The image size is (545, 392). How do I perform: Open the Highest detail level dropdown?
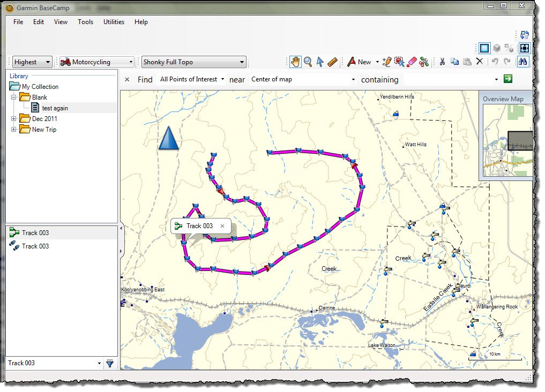click(x=32, y=62)
